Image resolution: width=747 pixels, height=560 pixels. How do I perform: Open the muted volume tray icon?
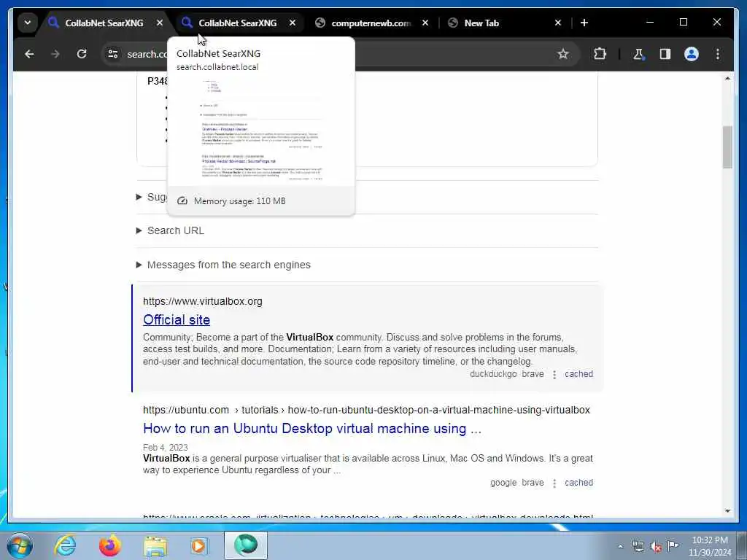pyautogui.click(x=656, y=547)
